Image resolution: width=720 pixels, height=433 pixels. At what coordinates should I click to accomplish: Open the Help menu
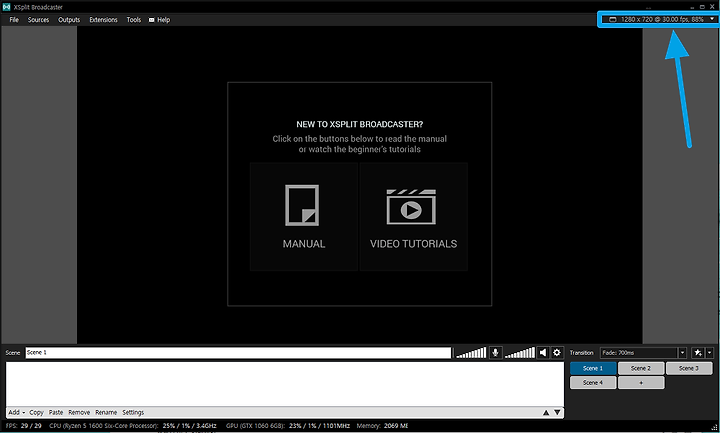click(163, 20)
